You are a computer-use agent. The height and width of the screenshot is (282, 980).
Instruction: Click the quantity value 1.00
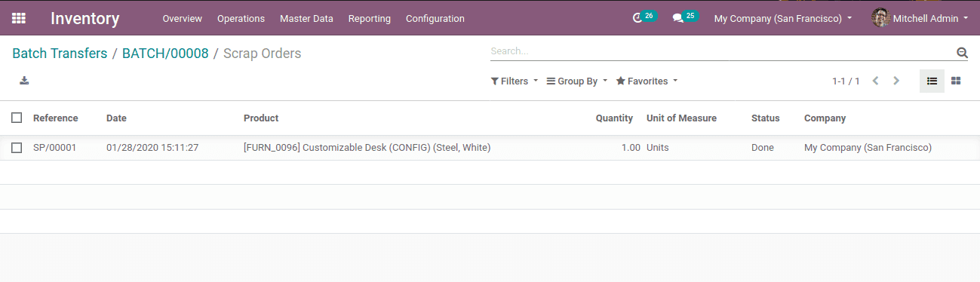pos(631,148)
